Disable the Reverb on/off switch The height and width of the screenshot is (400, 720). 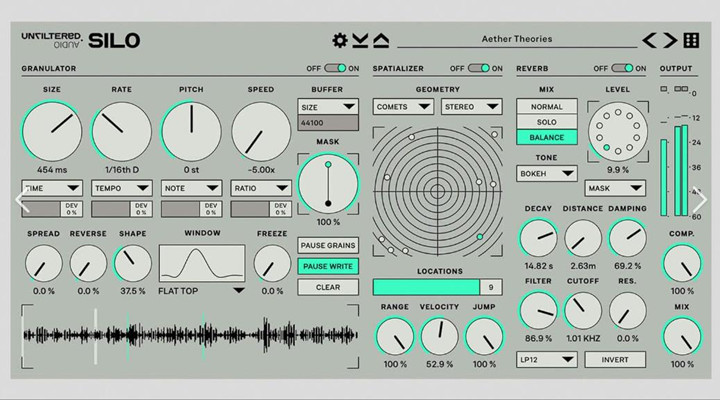click(x=624, y=68)
